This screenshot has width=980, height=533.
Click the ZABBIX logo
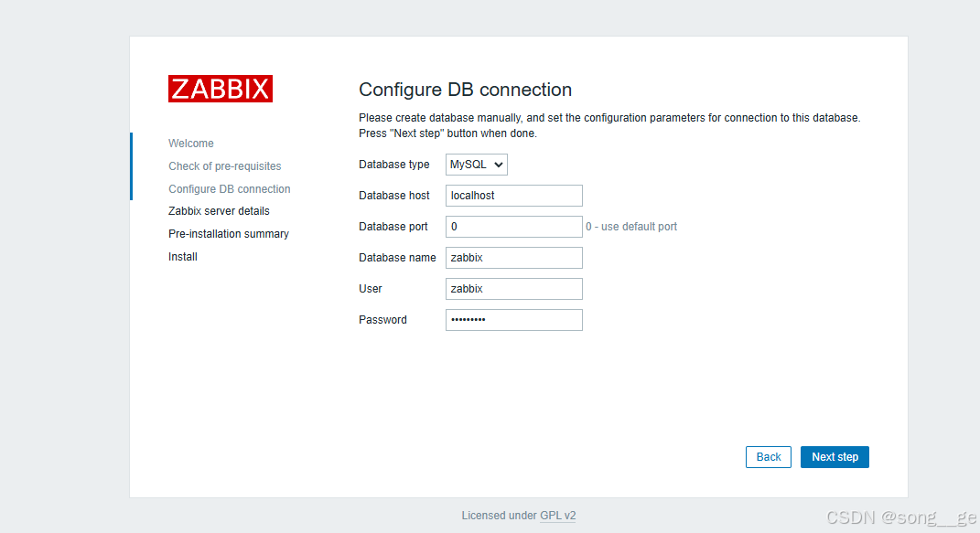pos(220,89)
